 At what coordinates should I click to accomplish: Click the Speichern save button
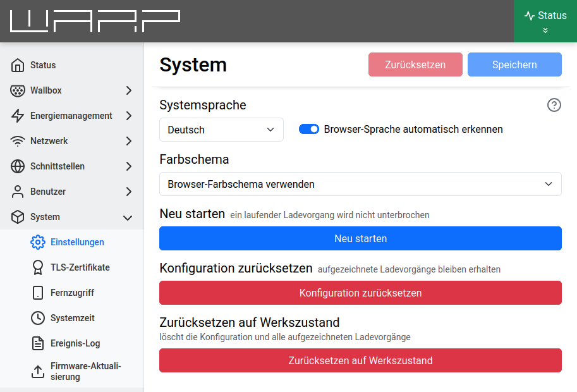coord(514,64)
